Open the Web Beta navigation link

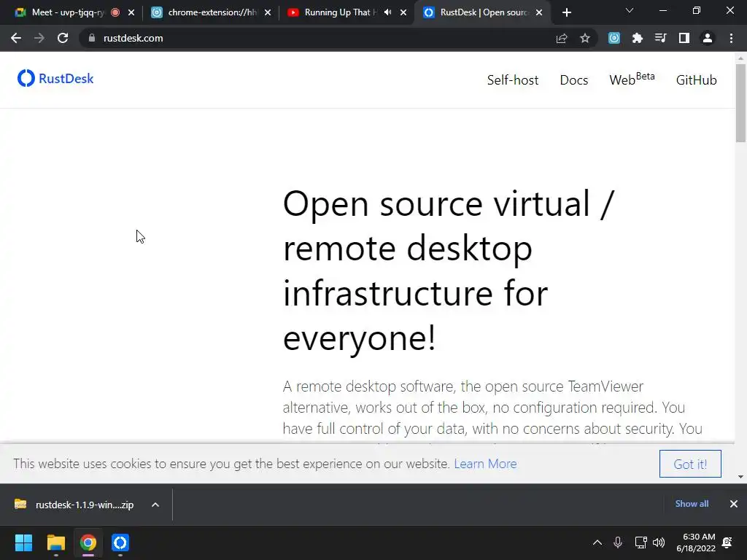632,79
